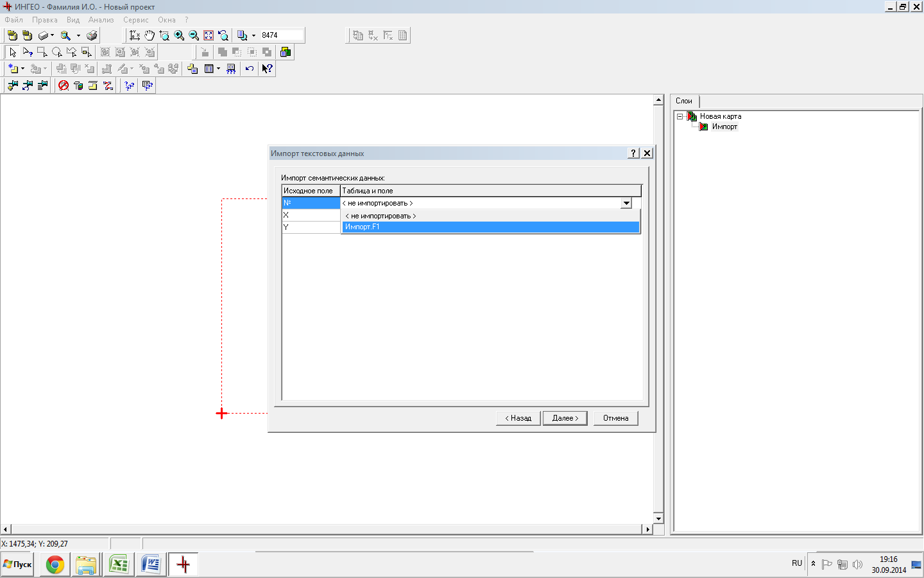Click the zoom out magnifier

tap(194, 35)
